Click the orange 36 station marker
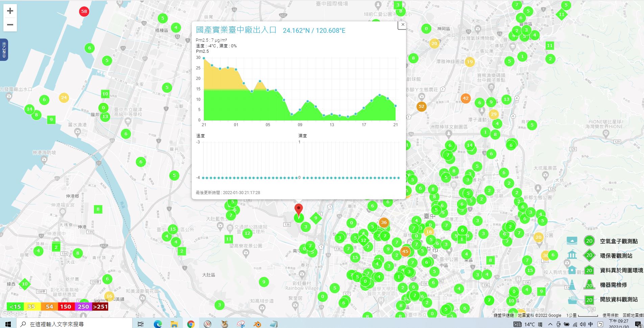Viewport: 644px width, 328px height. coord(383,222)
